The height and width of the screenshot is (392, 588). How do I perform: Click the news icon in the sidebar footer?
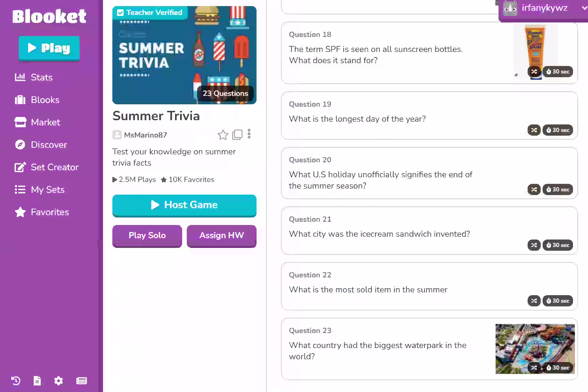click(81, 381)
